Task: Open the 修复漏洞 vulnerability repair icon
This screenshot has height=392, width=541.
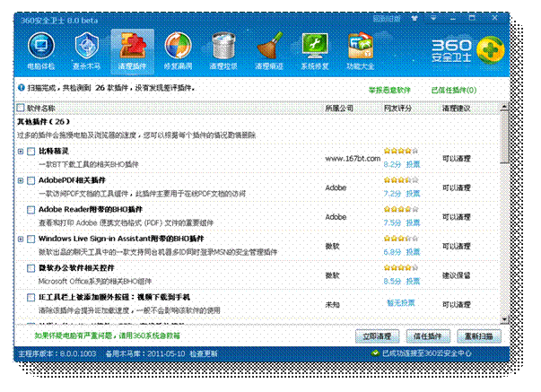Action: (178, 50)
